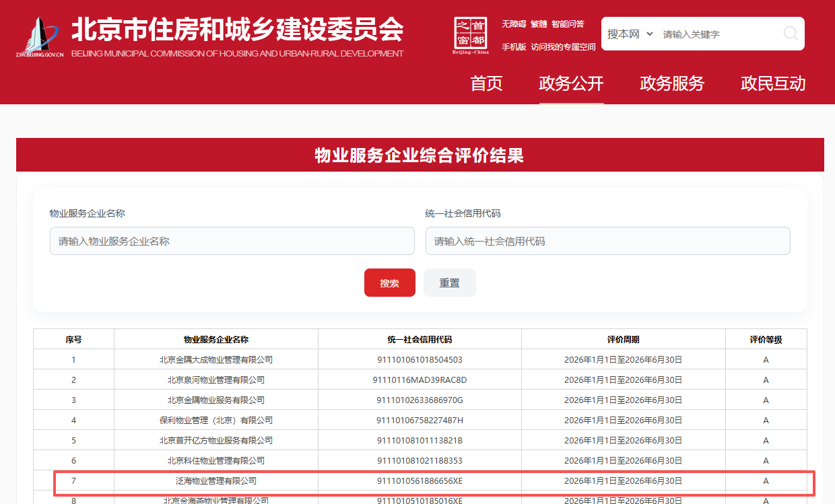Select 北京科住物业管理有限公司 row name
835x504 pixels.
pos(216,460)
